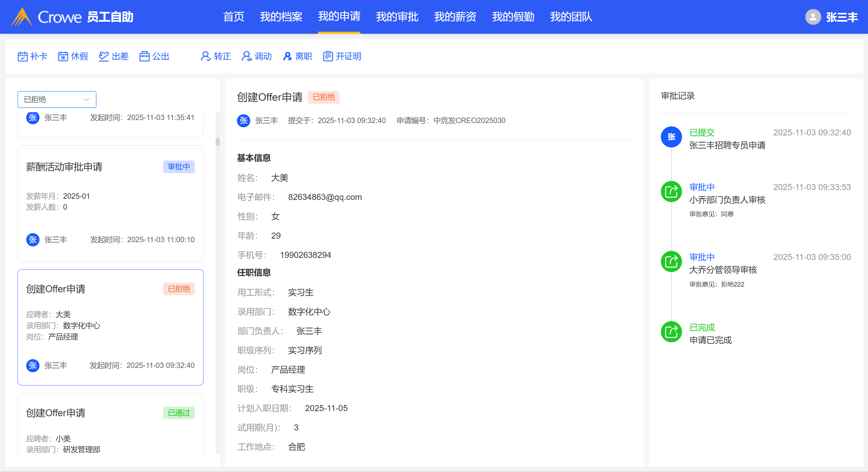Screen dimensions: 868x472
Task: Click the 离职 resignation icon
Action: tap(287, 56)
